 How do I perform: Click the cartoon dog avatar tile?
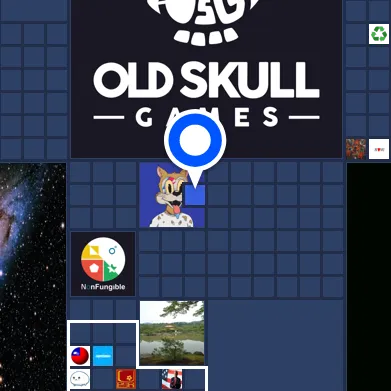pos(172,195)
